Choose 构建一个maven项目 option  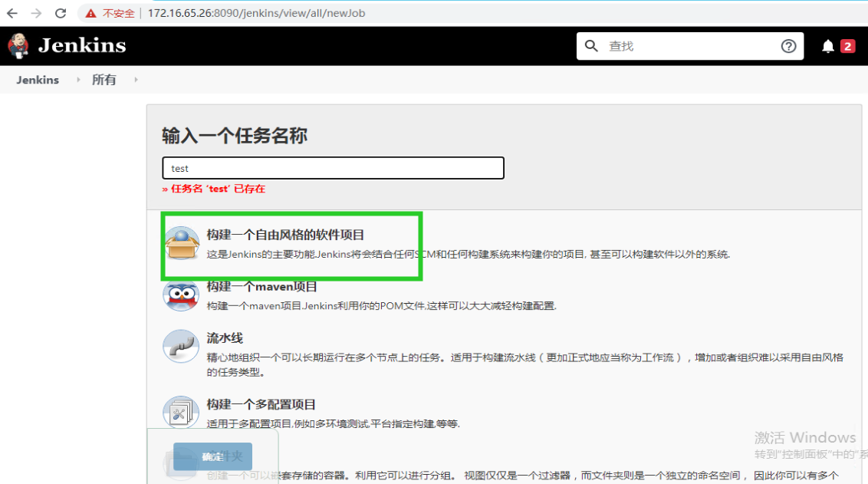tap(261, 287)
